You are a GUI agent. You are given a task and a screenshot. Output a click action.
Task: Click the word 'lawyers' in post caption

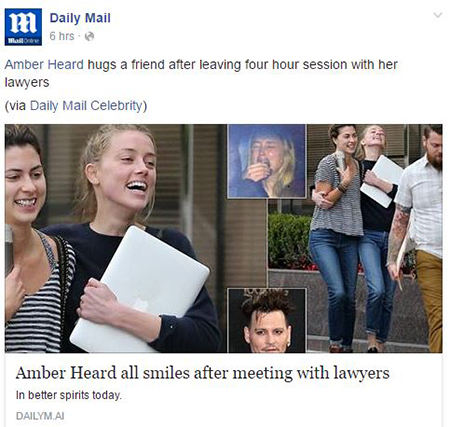point(27,82)
